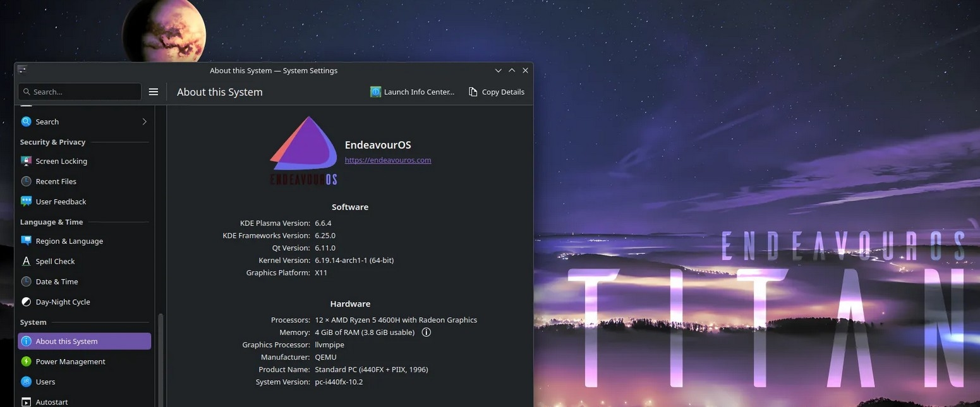Click the sidebar vertical scrollbar
The height and width of the screenshot is (407, 980).
point(160,360)
